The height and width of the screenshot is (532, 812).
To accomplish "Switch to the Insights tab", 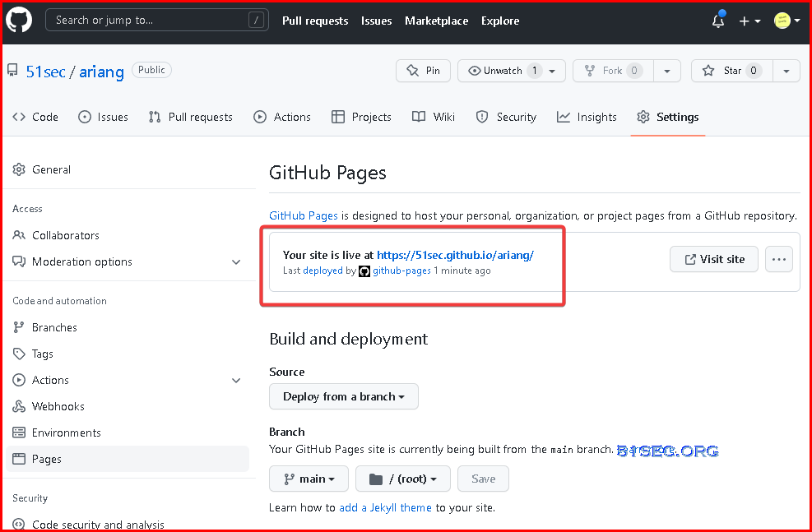I will pyautogui.click(x=587, y=117).
